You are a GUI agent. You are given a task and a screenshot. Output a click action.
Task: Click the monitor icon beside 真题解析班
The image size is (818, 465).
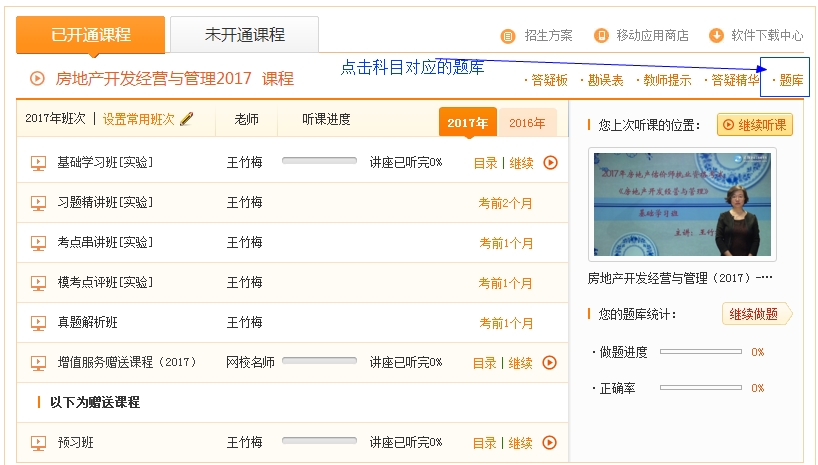[x=39, y=323]
